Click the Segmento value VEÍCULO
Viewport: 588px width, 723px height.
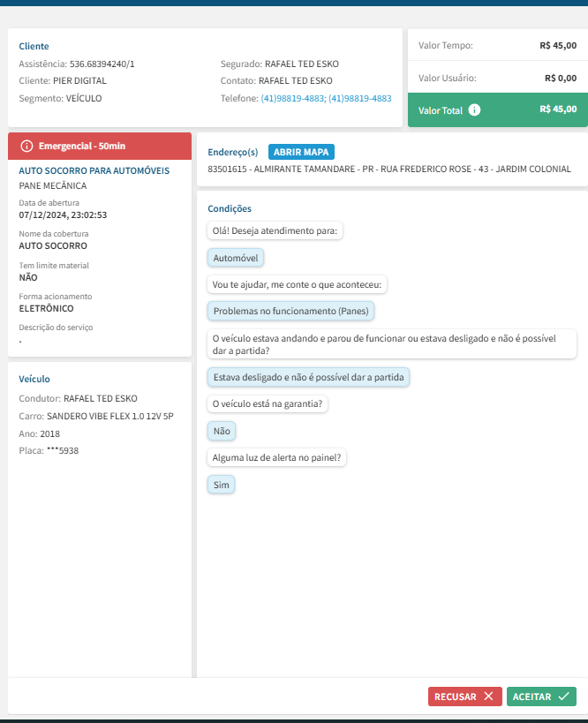(84, 98)
